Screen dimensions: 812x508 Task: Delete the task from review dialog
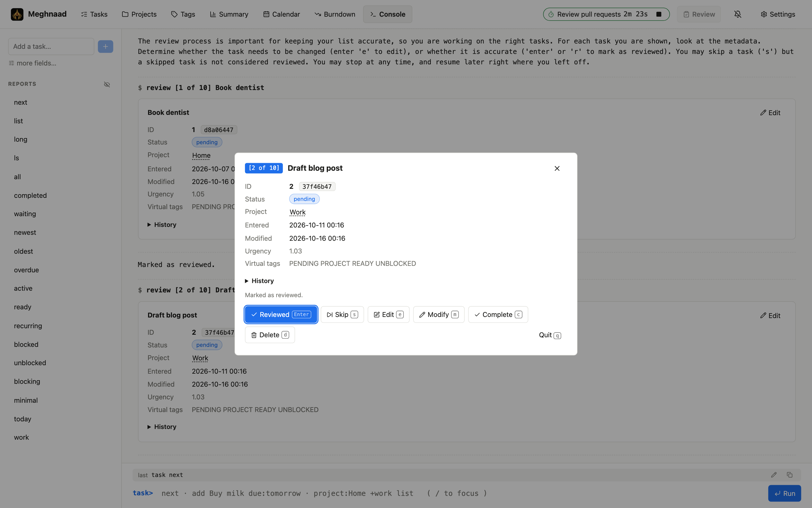(x=270, y=335)
